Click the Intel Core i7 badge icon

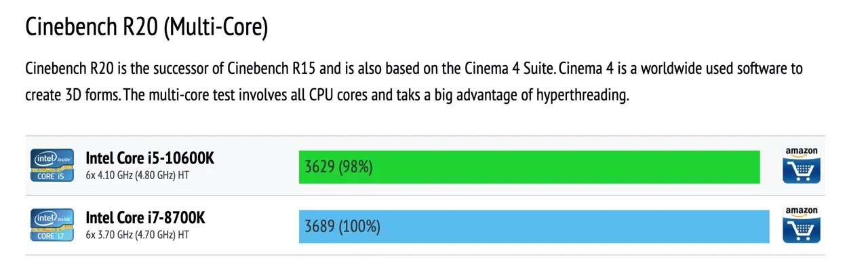[x=53, y=225]
